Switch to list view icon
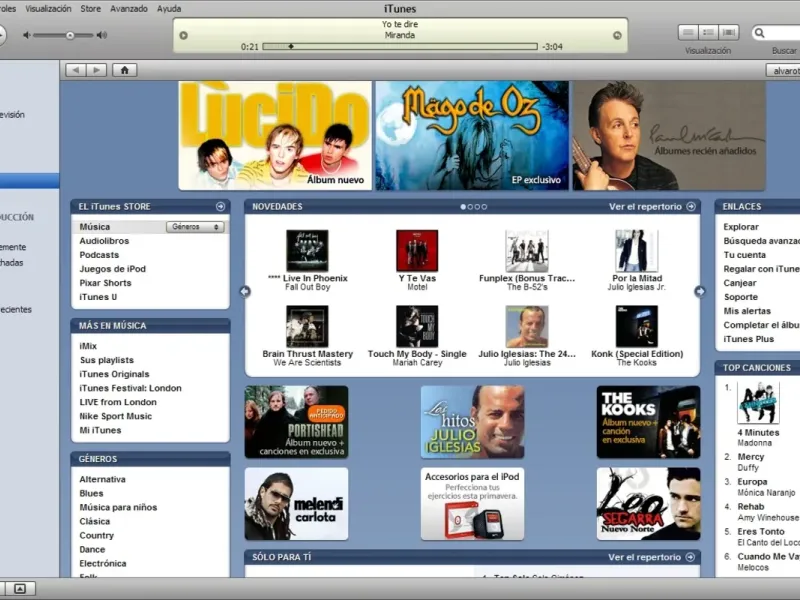Image resolution: width=800 pixels, height=600 pixels. click(688, 33)
